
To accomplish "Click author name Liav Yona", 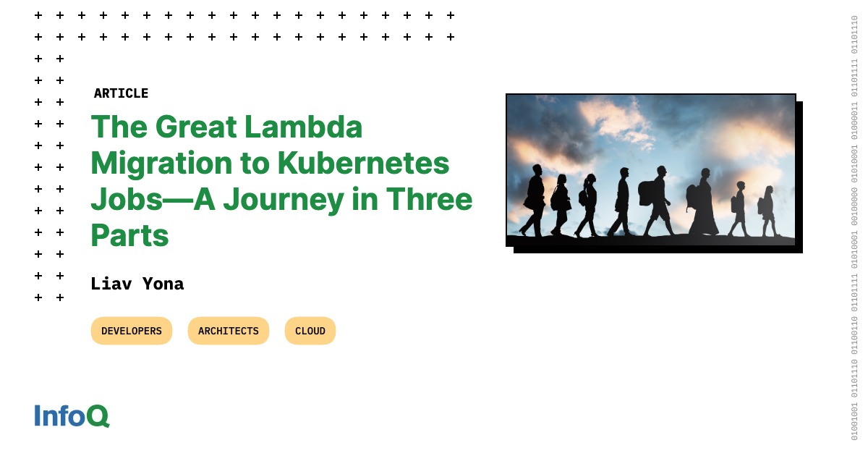I will click(137, 284).
